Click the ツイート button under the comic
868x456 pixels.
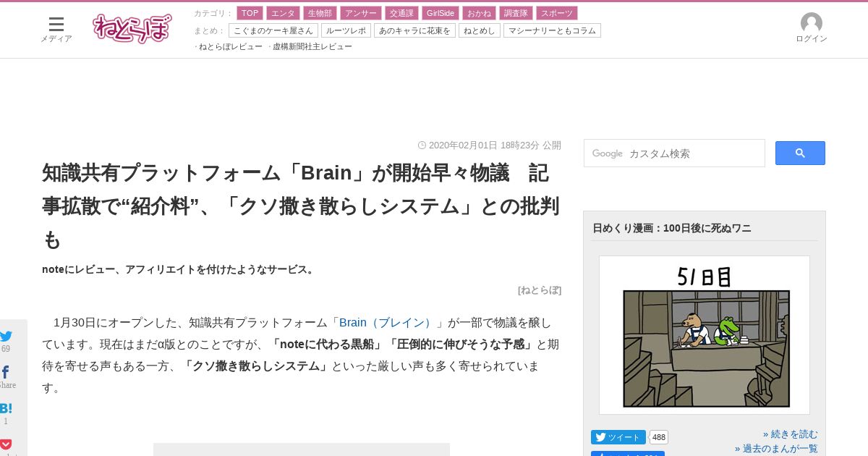click(618, 437)
